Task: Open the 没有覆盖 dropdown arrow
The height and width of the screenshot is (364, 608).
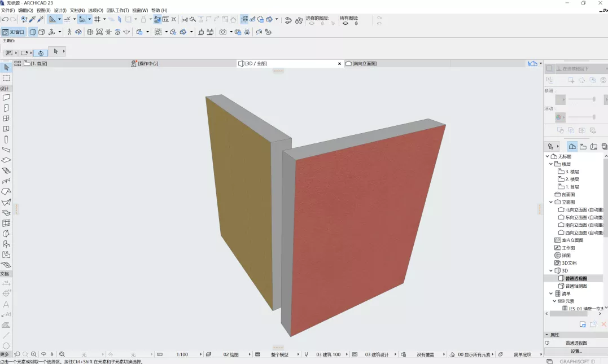Action: tap(444, 354)
